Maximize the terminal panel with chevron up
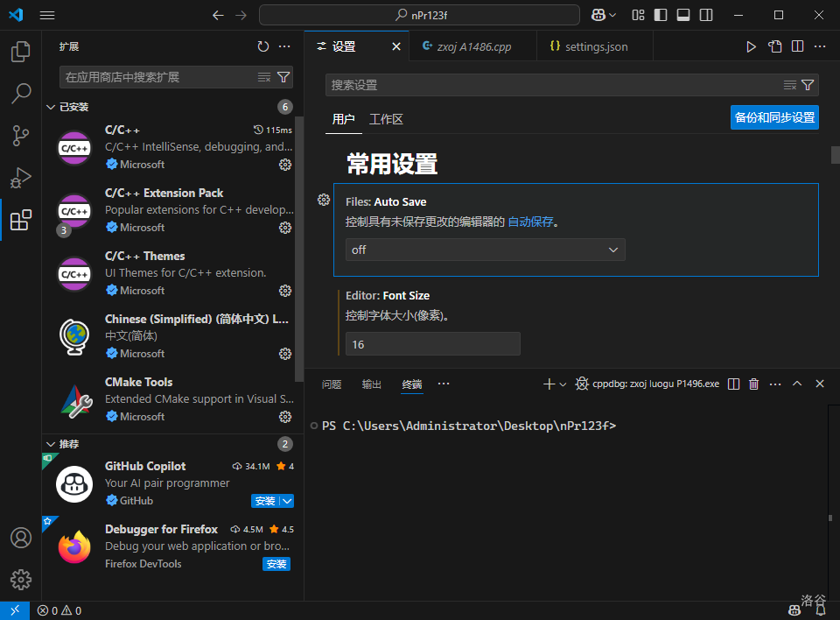Screen dimensions: 840x620 tap(797, 384)
